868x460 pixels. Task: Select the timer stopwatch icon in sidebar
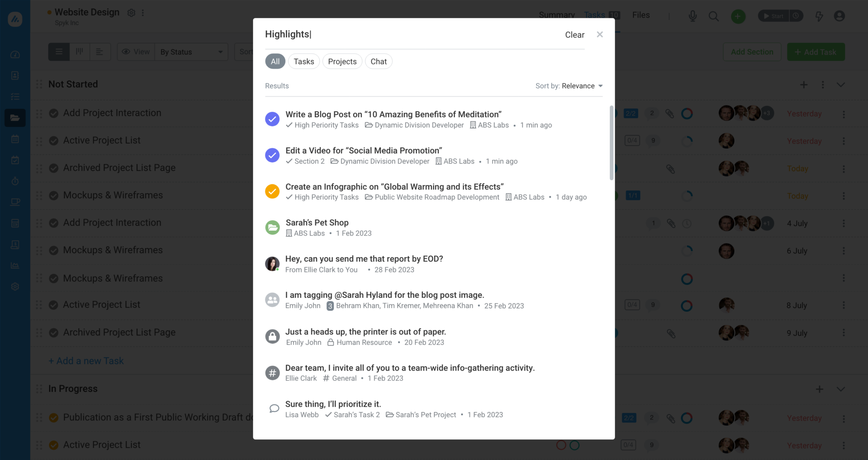(15, 181)
